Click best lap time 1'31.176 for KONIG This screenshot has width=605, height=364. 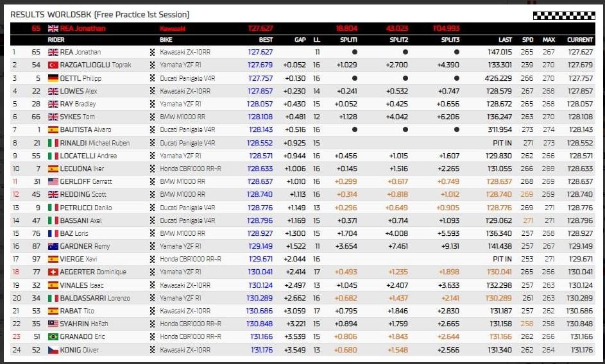pos(262,350)
